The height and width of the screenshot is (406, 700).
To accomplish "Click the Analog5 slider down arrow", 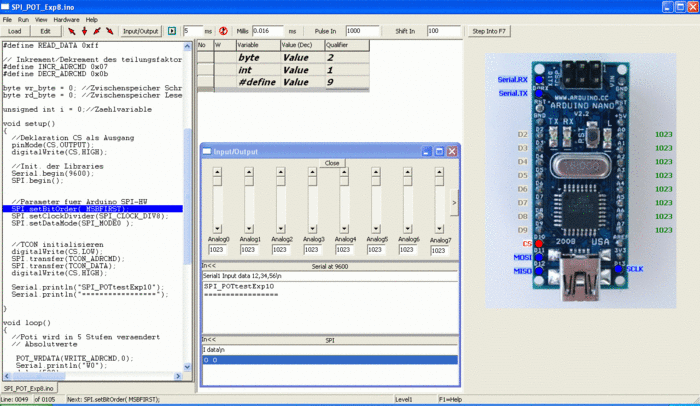I will 376,229.
